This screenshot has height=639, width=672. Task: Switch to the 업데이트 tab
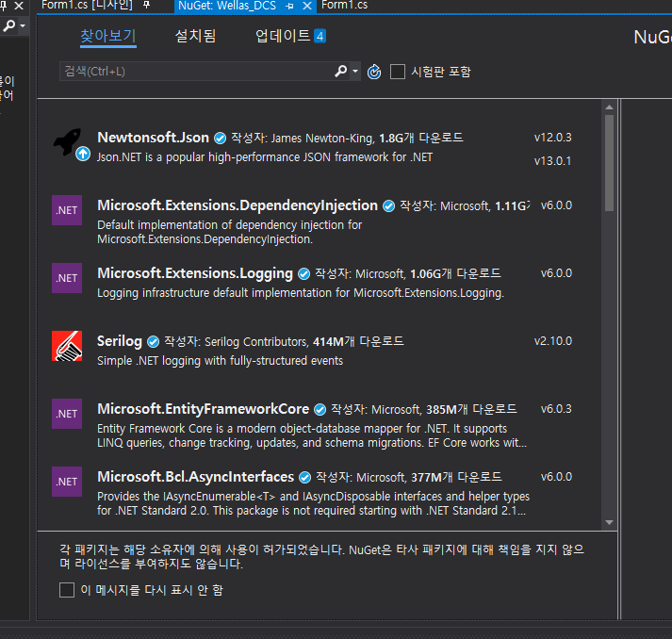283,36
